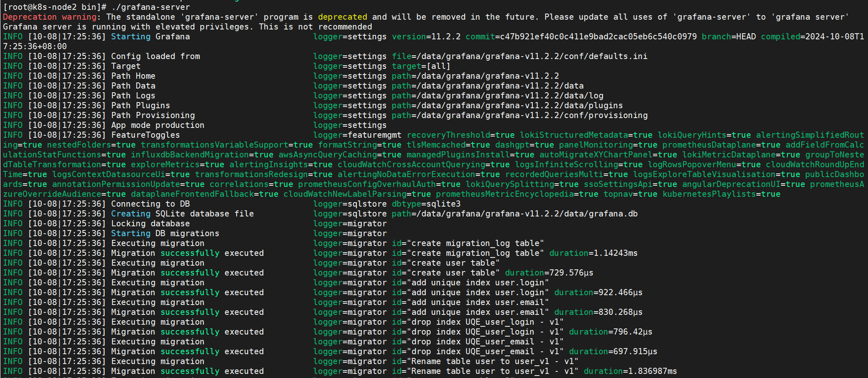Click the 'autoMigrateXYChartPanel=true' toggle text
Viewport: 868px width, 378px height.
(x=608, y=155)
